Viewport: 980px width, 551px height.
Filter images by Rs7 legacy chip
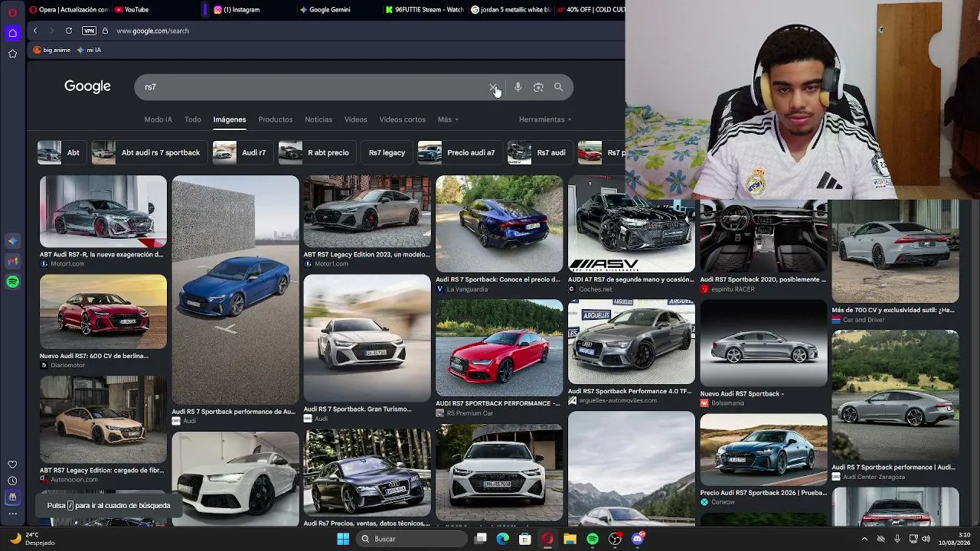(x=387, y=152)
